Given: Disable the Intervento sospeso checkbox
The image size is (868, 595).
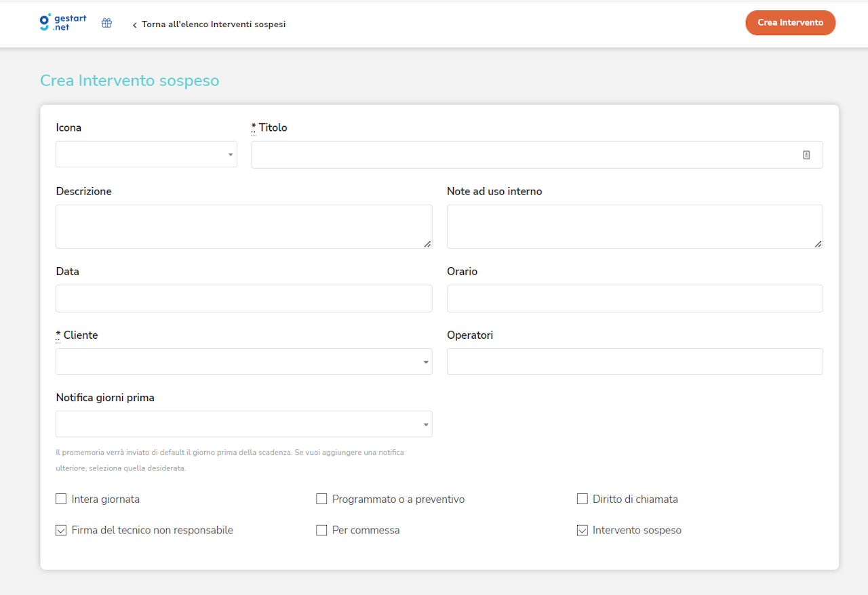Looking at the screenshot, I should click(x=582, y=531).
